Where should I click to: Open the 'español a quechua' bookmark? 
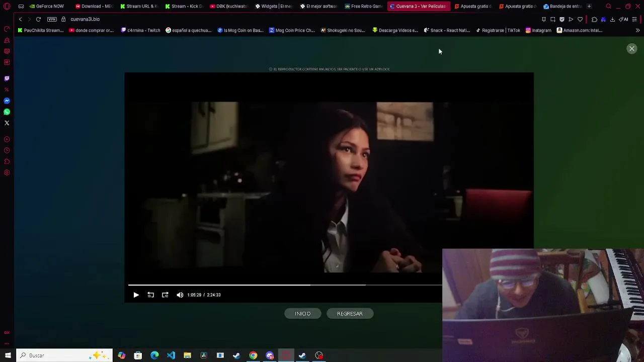[x=189, y=30]
